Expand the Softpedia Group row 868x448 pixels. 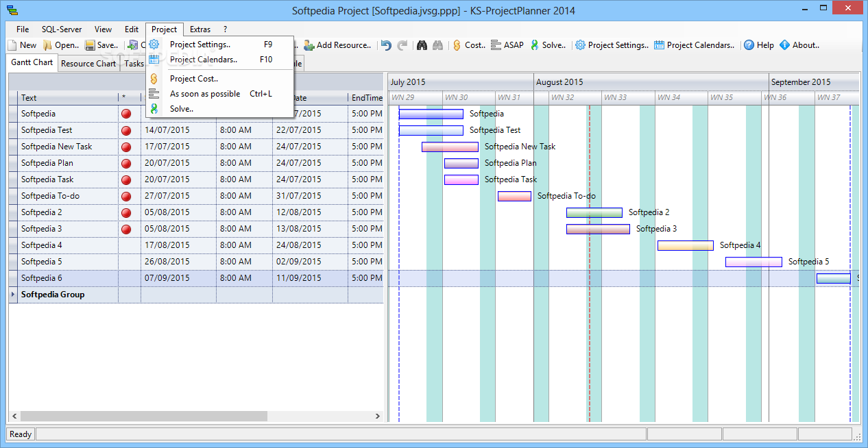tap(14, 295)
